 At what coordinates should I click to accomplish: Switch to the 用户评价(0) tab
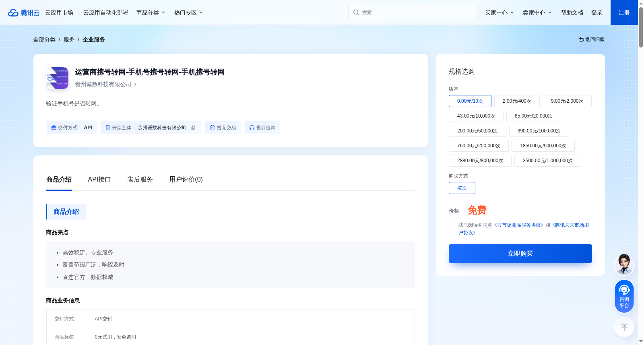[x=186, y=180]
